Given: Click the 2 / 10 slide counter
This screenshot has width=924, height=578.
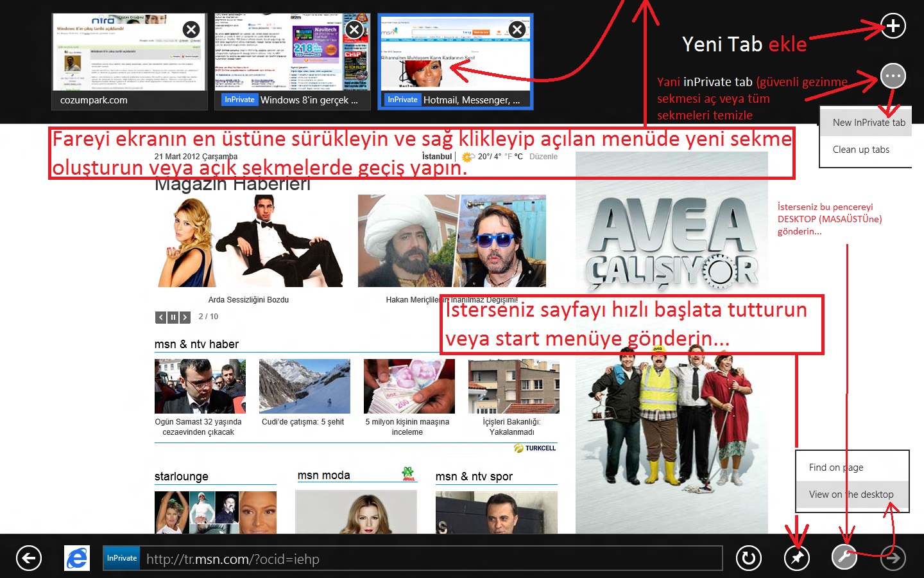Looking at the screenshot, I should click(x=209, y=317).
